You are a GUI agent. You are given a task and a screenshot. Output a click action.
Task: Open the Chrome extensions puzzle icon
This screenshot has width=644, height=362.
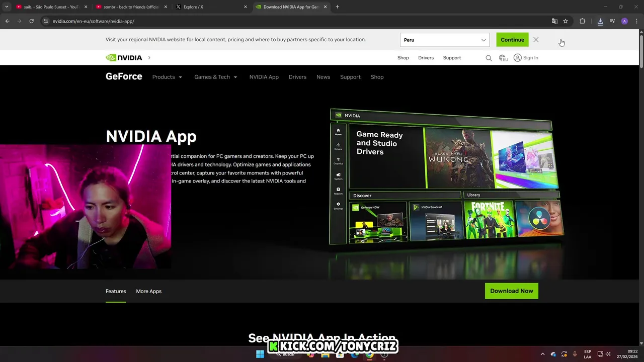[582, 21]
